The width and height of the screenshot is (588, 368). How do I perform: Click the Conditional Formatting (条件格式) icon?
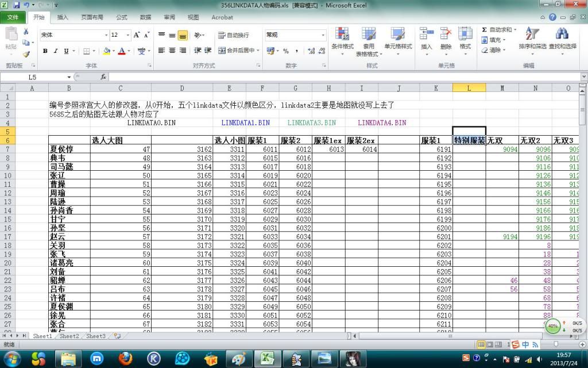[x=342, y=34]
